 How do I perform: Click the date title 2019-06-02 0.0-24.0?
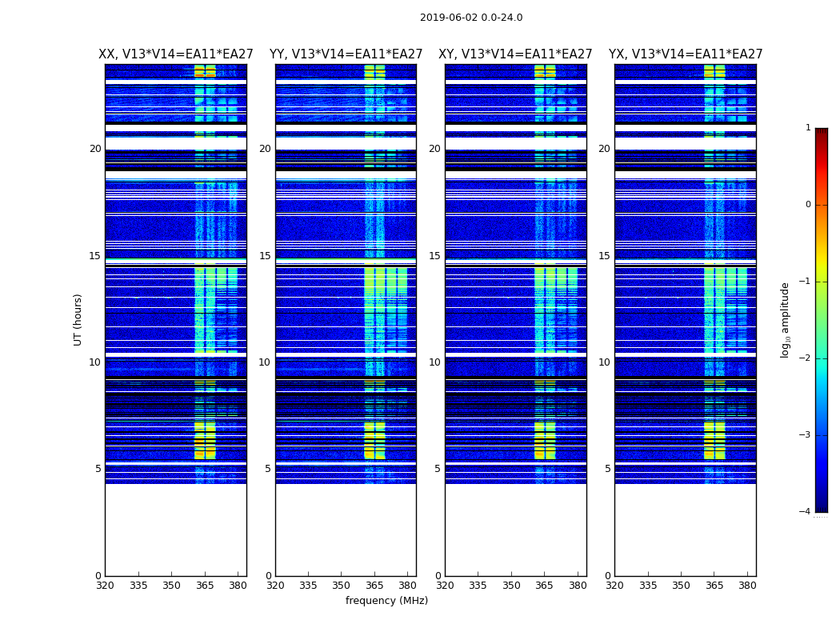point(471,18)
